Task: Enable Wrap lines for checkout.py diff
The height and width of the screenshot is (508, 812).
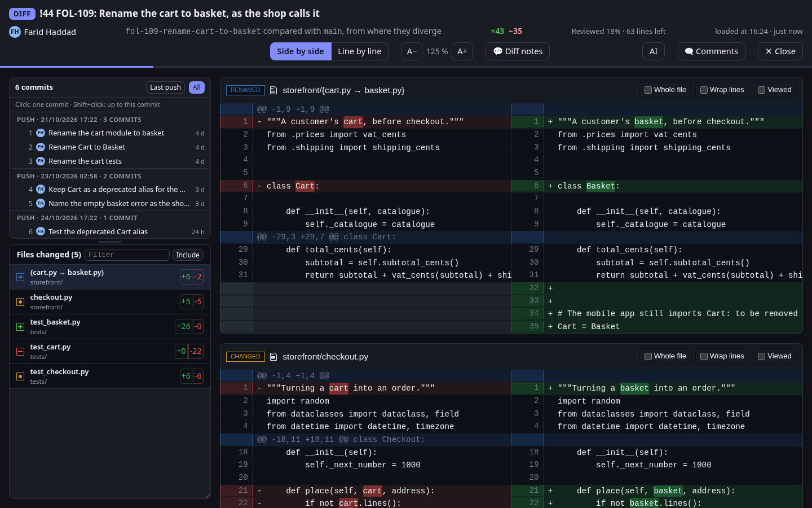Action: coord(722,356)
